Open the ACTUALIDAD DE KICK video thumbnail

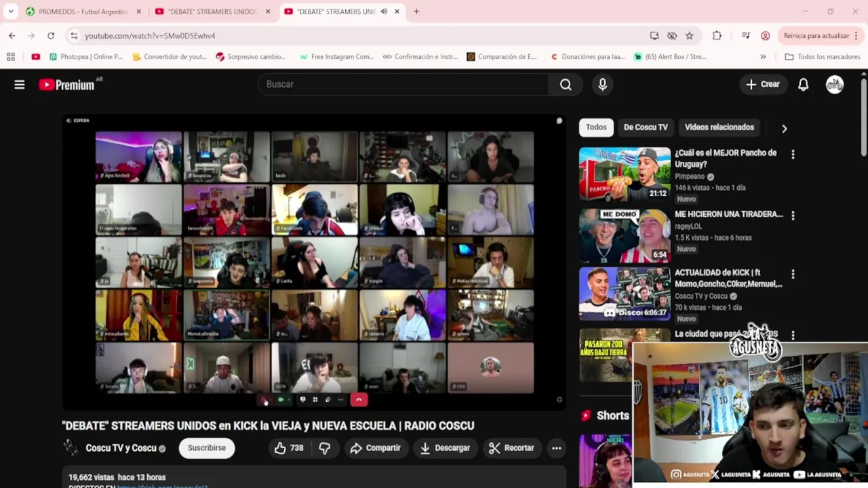point(625,293)
